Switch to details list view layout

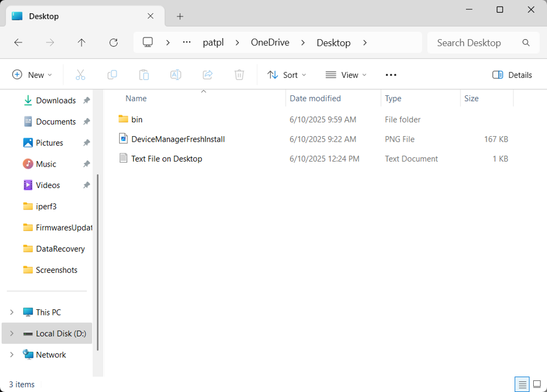tap(522, 384)
